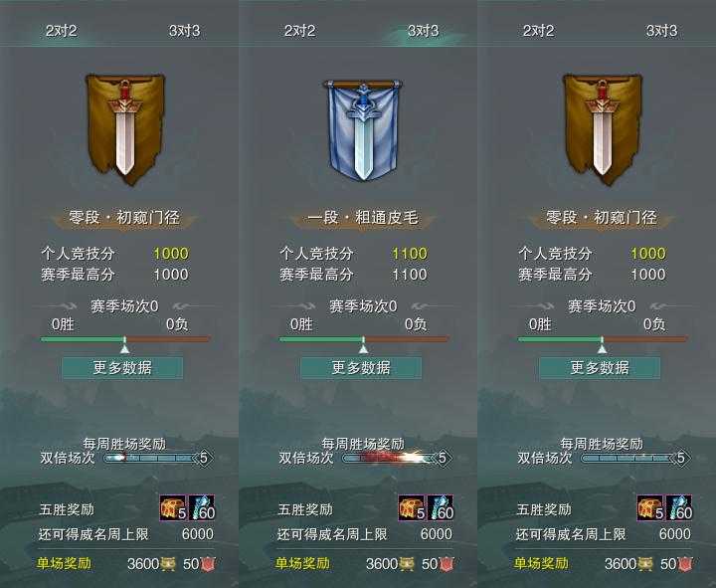The height and width of the screenshot is (588, 716).
Task: Open 更多数据 under the 一段·粗通皮毛 rank
Action: pos(361,368)
